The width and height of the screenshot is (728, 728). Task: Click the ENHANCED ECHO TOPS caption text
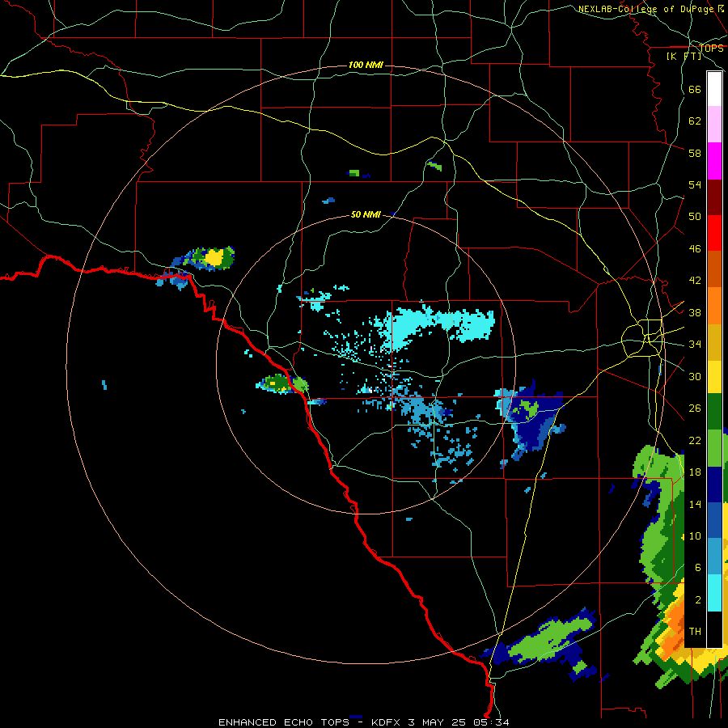pyautogui.click(x=284, y=722)
